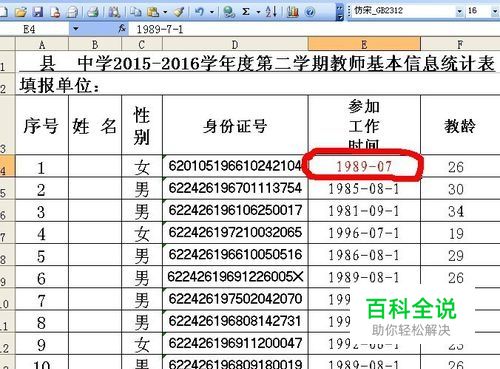
Task: Expand the Undo history dropdown
Action: point(212,12)
